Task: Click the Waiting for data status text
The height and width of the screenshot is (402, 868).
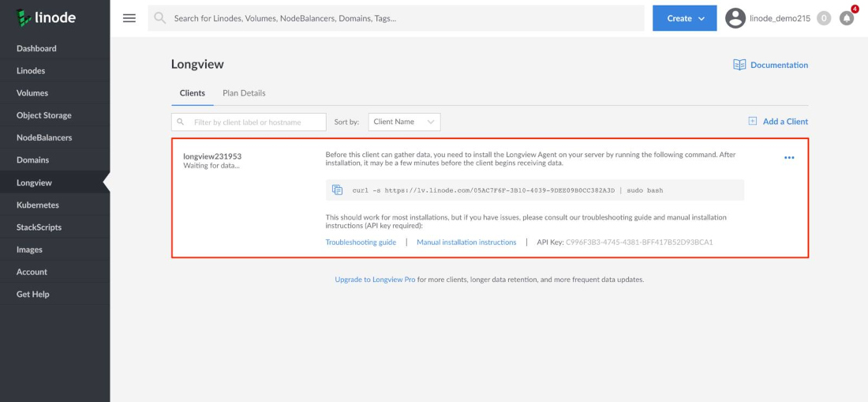Action: (x=211, y=166)
